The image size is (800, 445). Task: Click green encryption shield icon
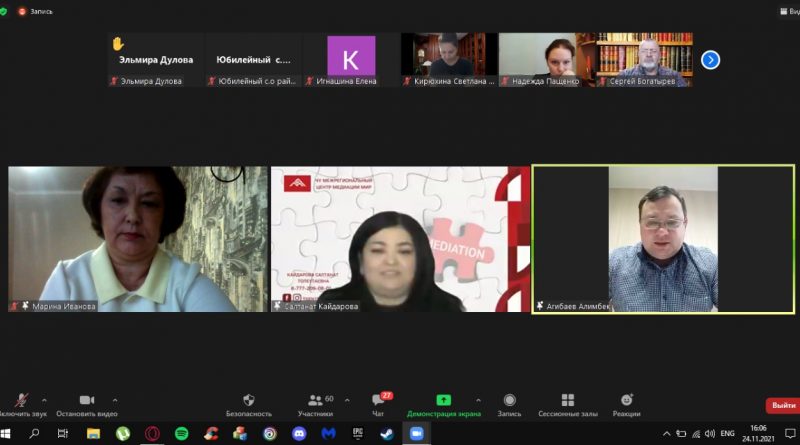pos(4,11)
